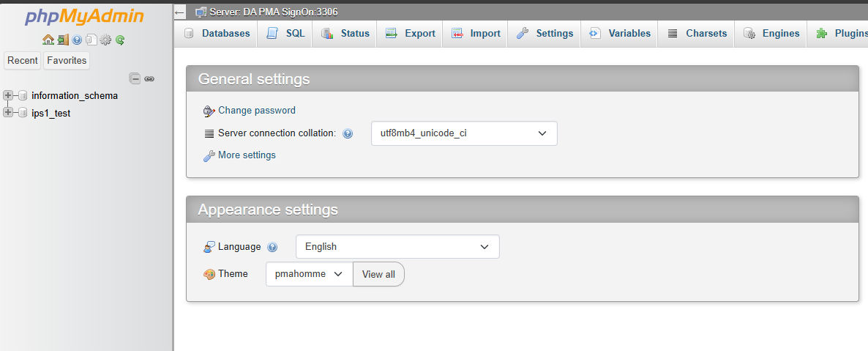Expand the information_schema database tree
The width and height of the screenshot is (868, 351).
8,95
